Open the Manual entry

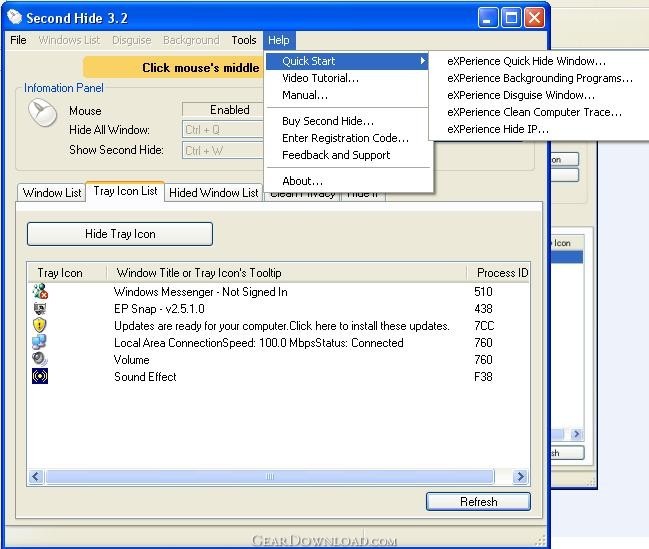(x=305, y=95)
